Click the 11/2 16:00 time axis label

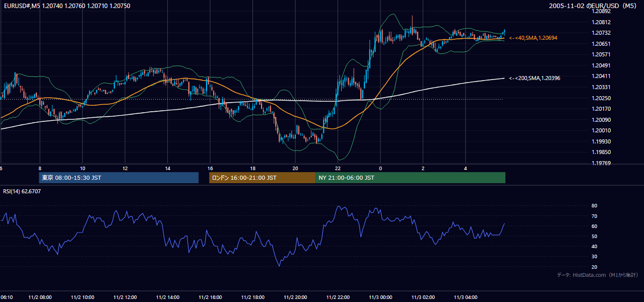pos(210,297)
